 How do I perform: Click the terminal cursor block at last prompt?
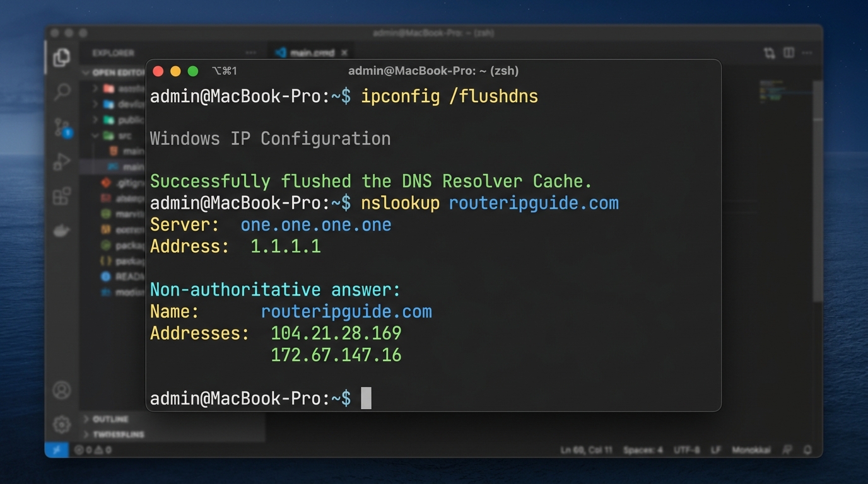[x=366, y=398]
